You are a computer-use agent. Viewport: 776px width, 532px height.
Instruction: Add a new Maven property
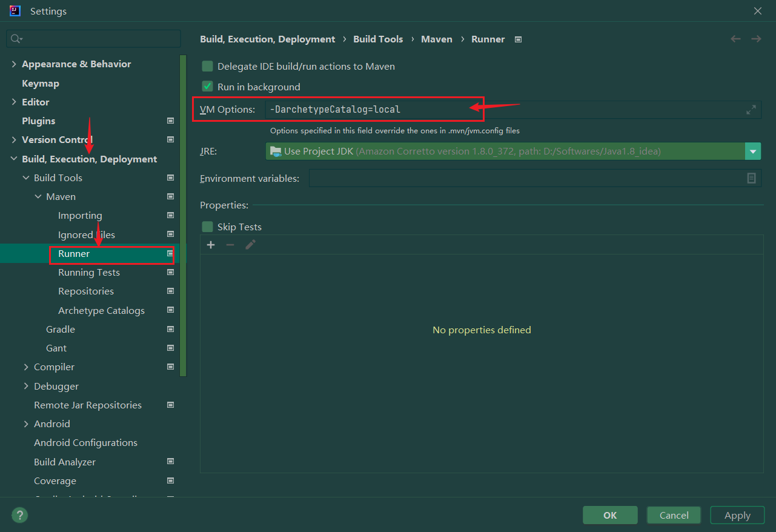click(x=211, y=245)
